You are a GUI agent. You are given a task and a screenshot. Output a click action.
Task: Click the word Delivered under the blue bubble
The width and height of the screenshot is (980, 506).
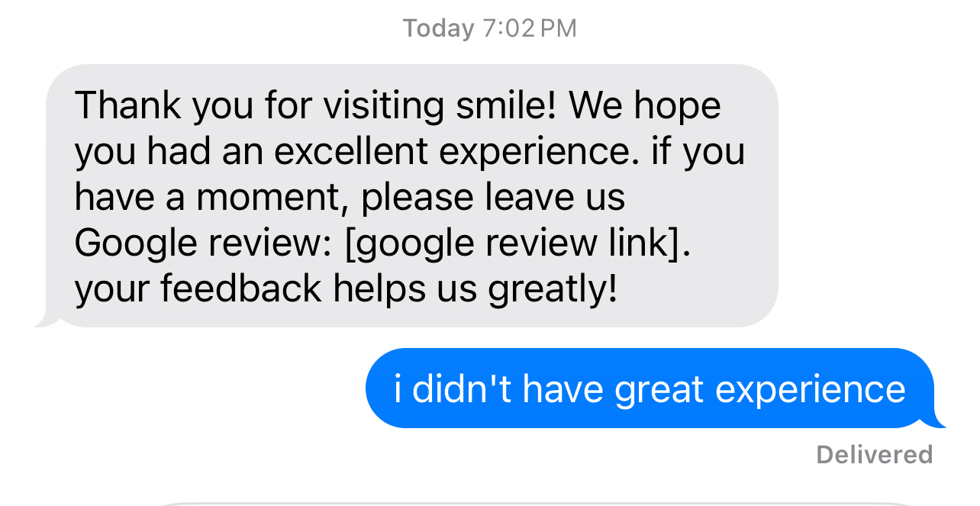tap(874, 455)
